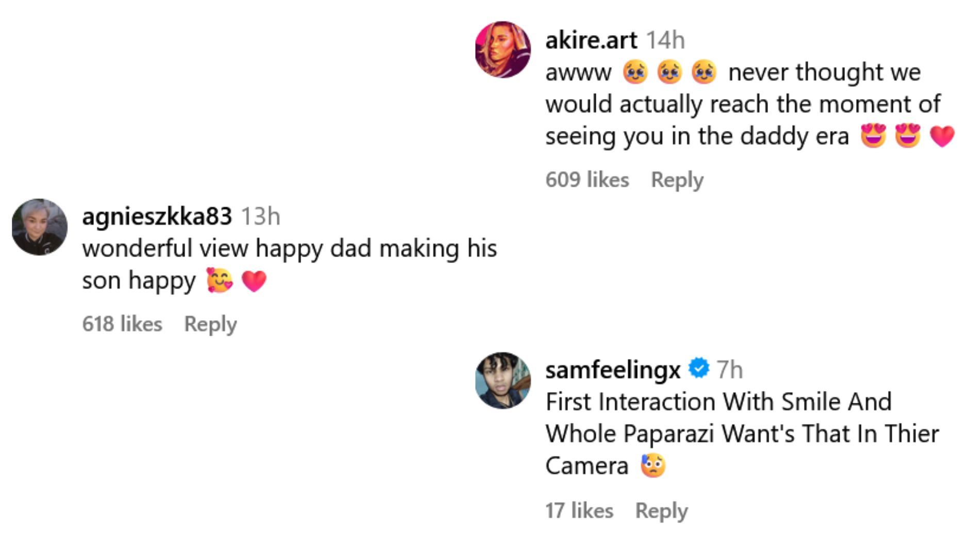
Task: Click the agnieszkka83 username
Action: pyautogui.click(x=157, y=216)
